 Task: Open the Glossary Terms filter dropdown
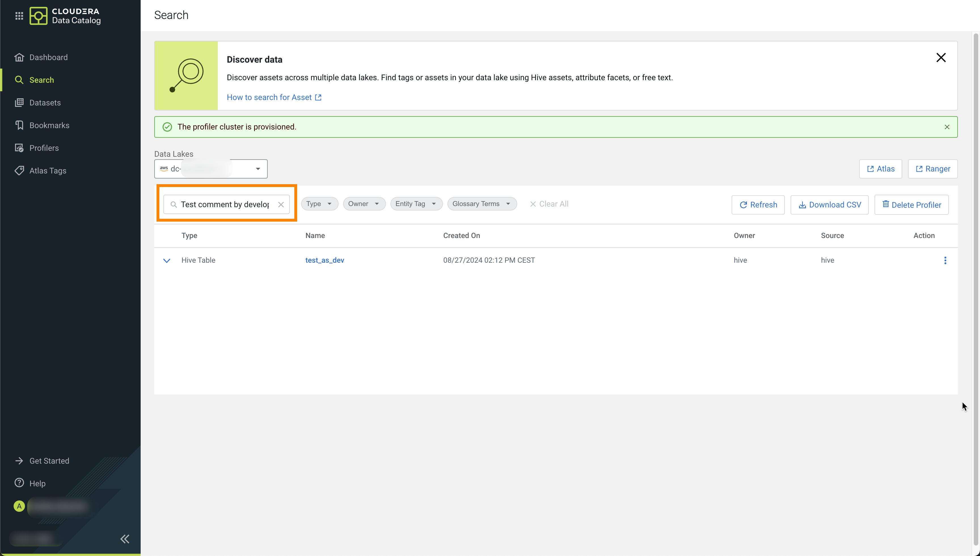pos(481,204)
